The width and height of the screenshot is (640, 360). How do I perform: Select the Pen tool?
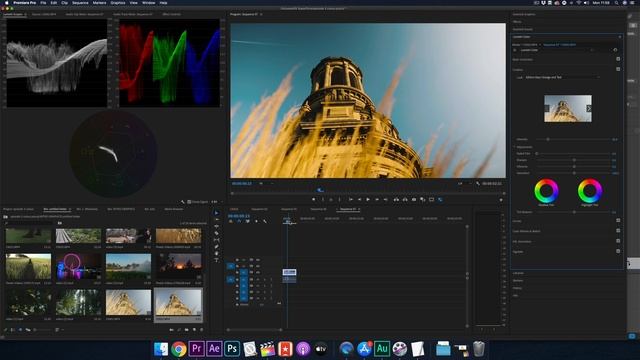[216, 247]
